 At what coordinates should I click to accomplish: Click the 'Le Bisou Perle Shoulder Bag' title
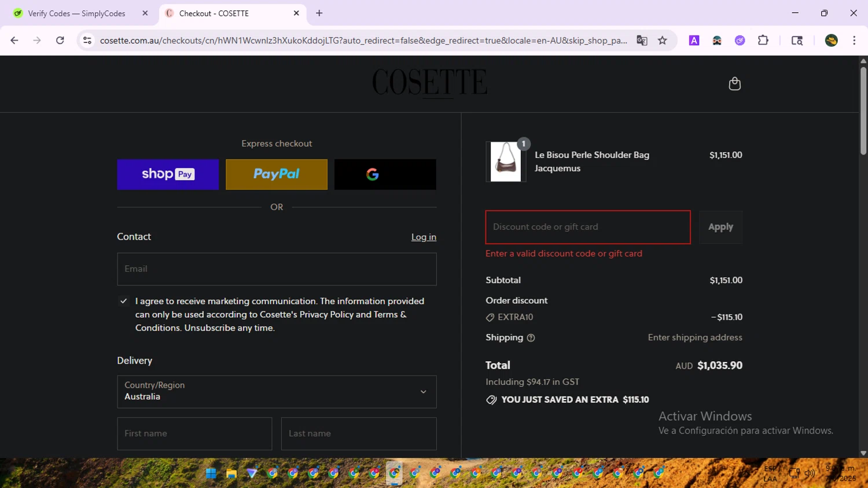coord(591,155)
